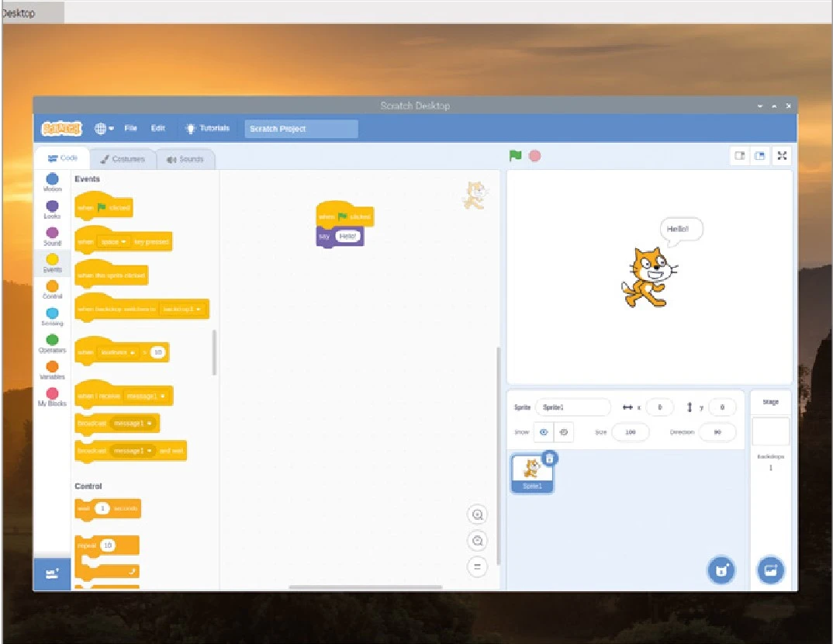Show the sprite with the eye icon
Viewport: 833px width, 644px height.
tap(544, 432)
